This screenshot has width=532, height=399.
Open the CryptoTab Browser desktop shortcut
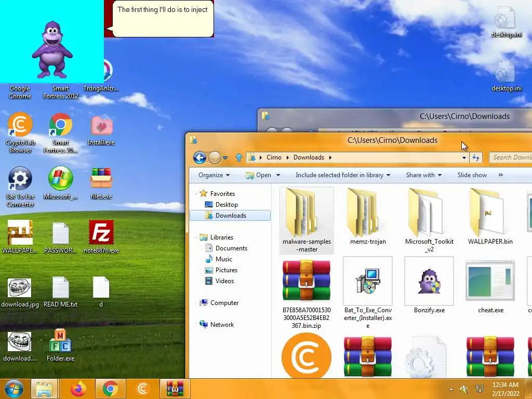(20, 133)
